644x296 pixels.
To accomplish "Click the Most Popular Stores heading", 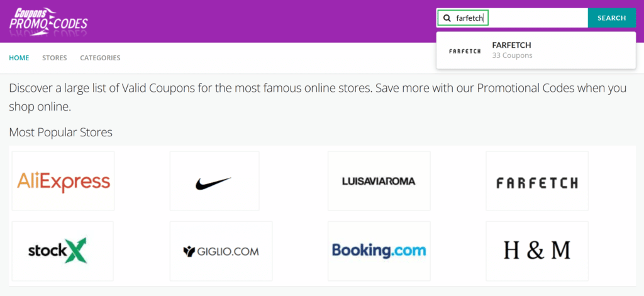I will [61, 133].
